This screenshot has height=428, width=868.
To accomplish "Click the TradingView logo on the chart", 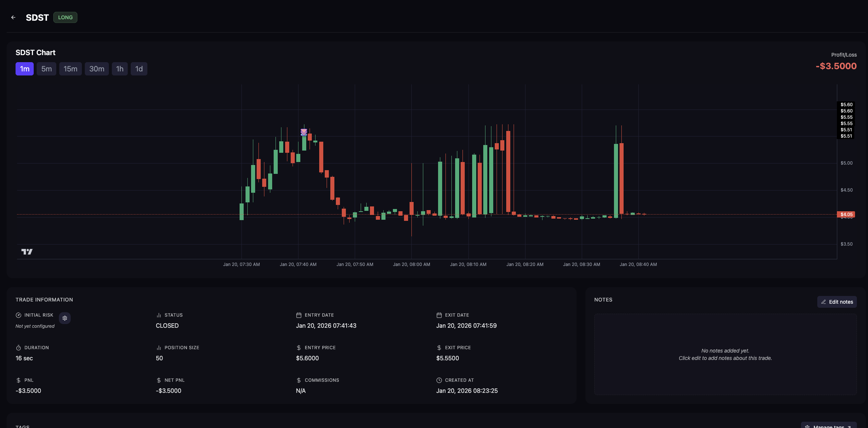I will pyautogui.click(x=27, y=252).
